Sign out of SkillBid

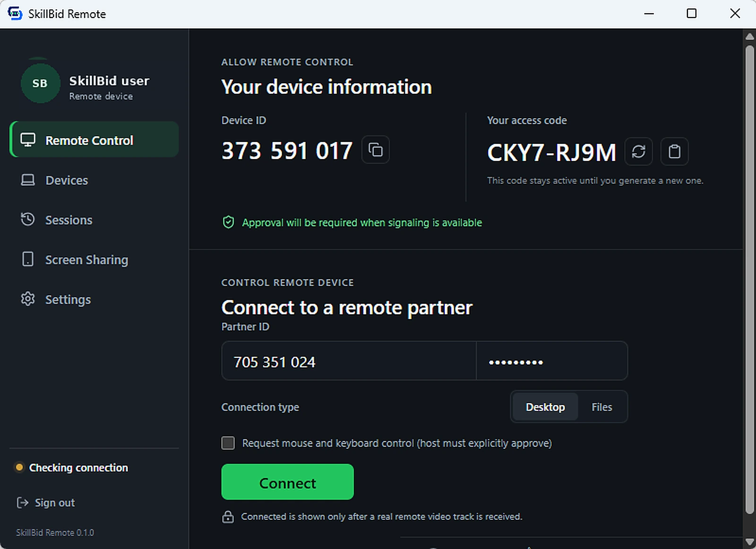(x=46, y=503)
